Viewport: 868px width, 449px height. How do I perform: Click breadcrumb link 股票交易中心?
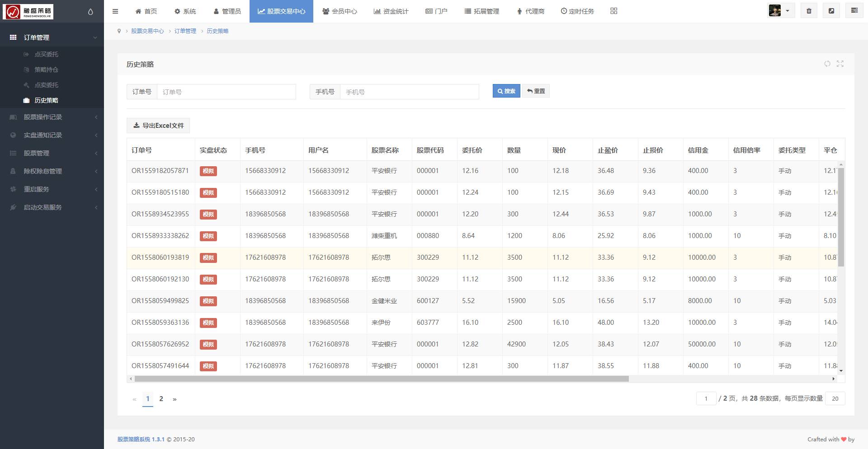pyautogui.click(x=147, y=31)
